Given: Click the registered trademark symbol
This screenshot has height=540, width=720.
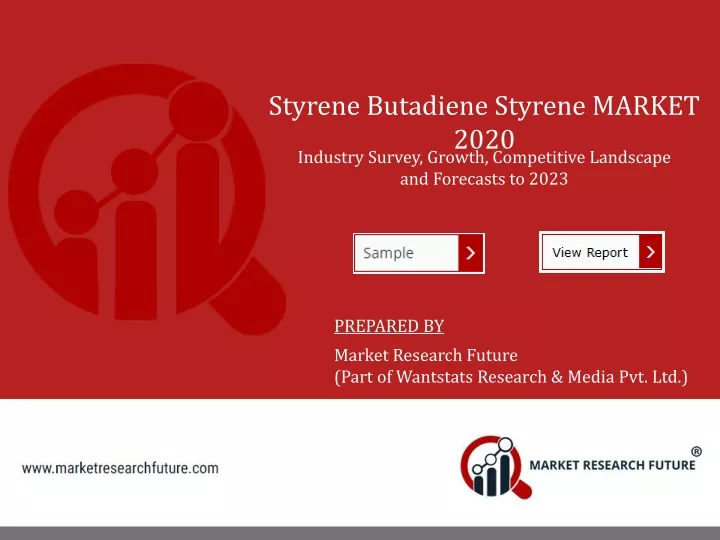Looking at the screenshot, I should coord(696,451).
